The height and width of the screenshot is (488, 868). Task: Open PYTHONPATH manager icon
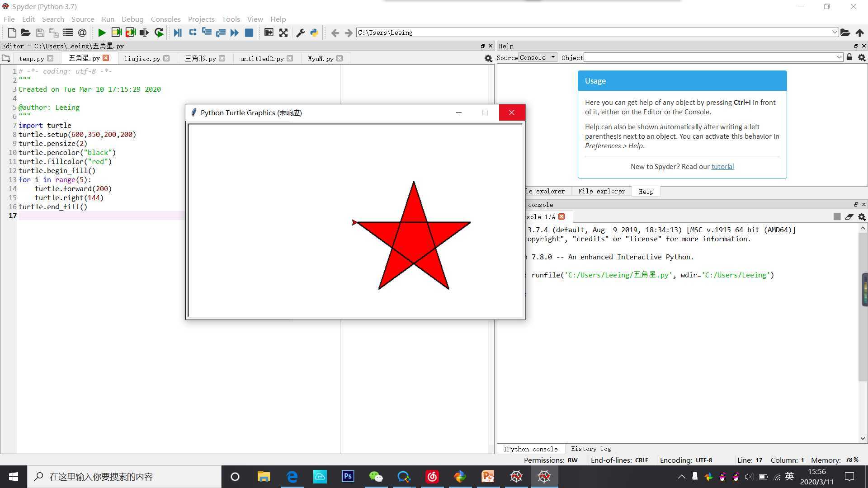tap(314, 33)
